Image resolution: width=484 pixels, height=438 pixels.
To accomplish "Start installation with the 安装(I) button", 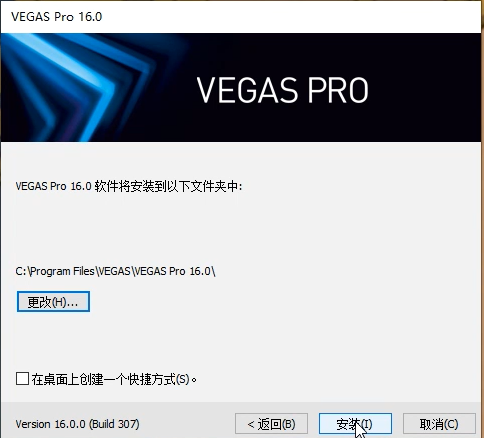I will point(355,424).
